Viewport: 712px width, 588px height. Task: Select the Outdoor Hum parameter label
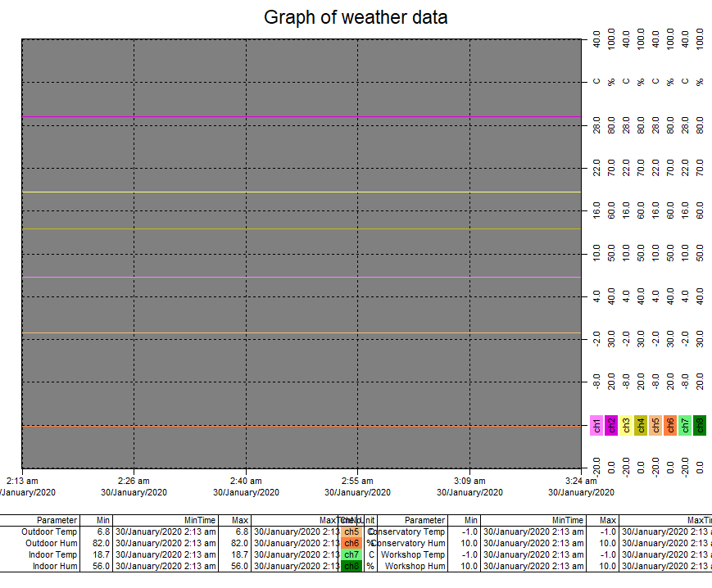tap(50, 543)
